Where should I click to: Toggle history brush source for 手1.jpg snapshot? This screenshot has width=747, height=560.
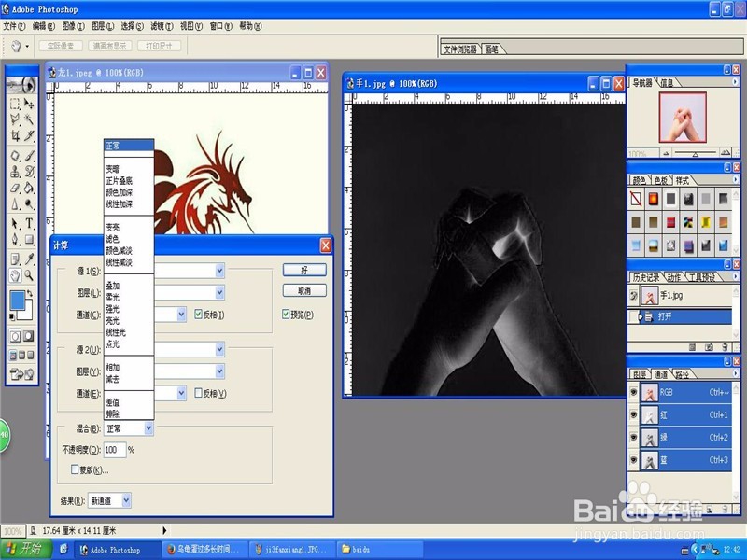click(x=633, y=296)
